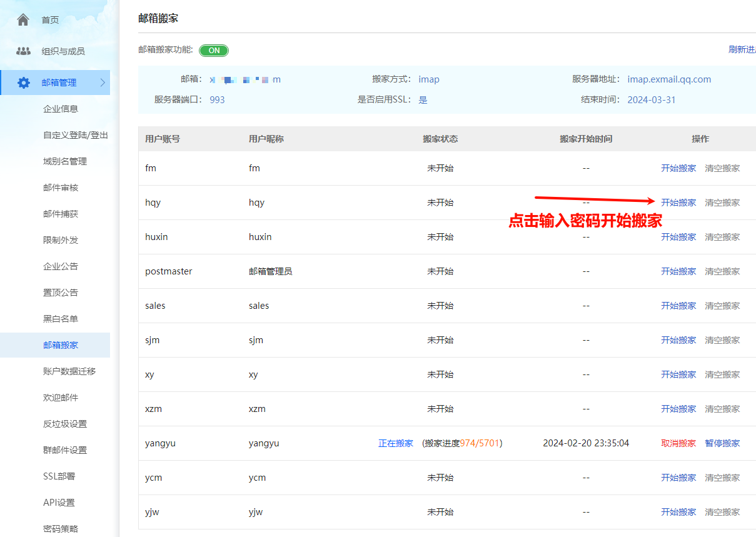Click the 用户昵称 column header
The width and height of the screenshot is (756, 537).
266,139
